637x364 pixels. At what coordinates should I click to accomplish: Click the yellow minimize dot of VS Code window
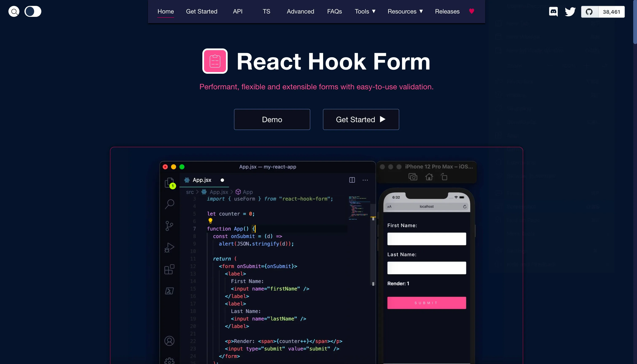point(173,167)
